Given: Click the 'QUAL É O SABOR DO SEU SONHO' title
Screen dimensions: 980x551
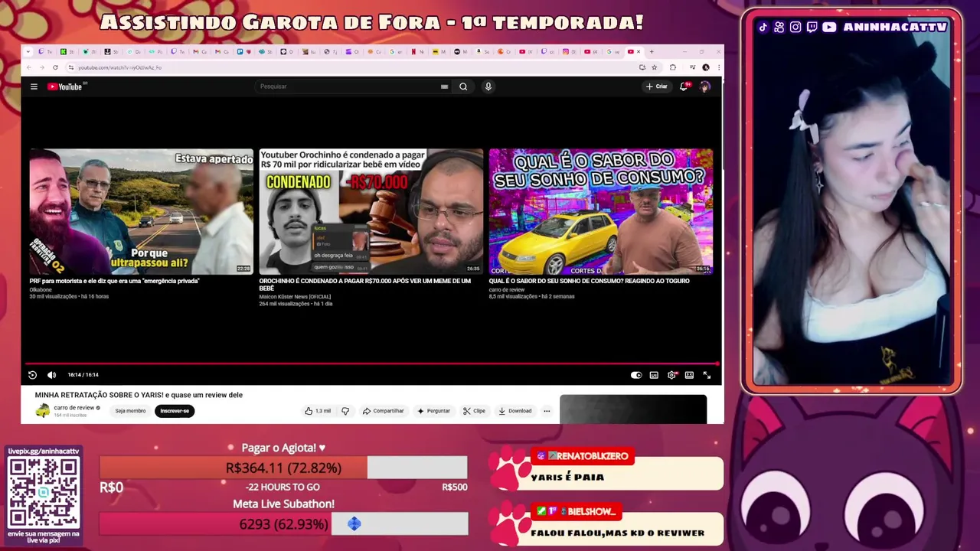Looking at the screenshot, I should pyautogui.click(x=590, y=281).
